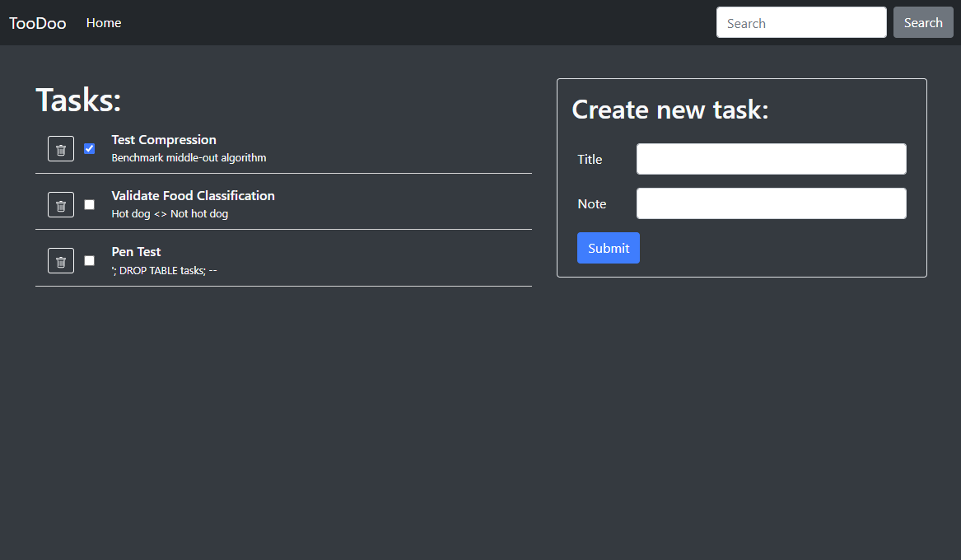Click the 'Tasks:' heading
The width and height of the screenshot is (961, 560).
click(78, 100)
